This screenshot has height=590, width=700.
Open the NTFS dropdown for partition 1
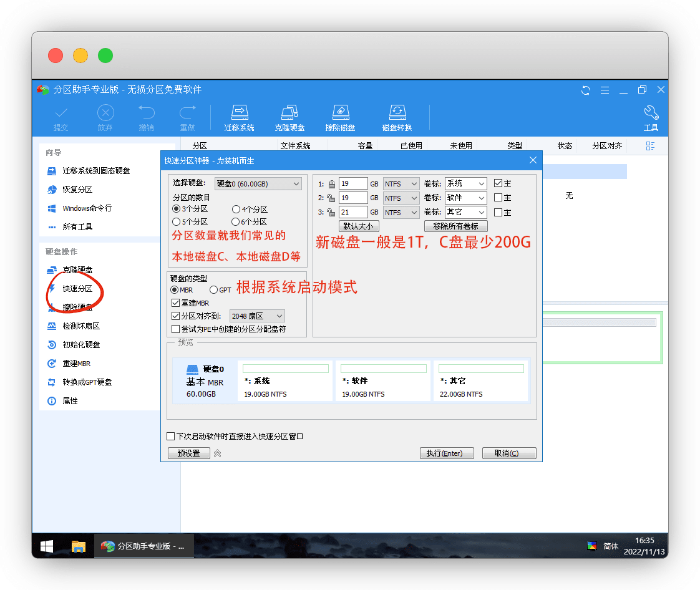point(401,184)
